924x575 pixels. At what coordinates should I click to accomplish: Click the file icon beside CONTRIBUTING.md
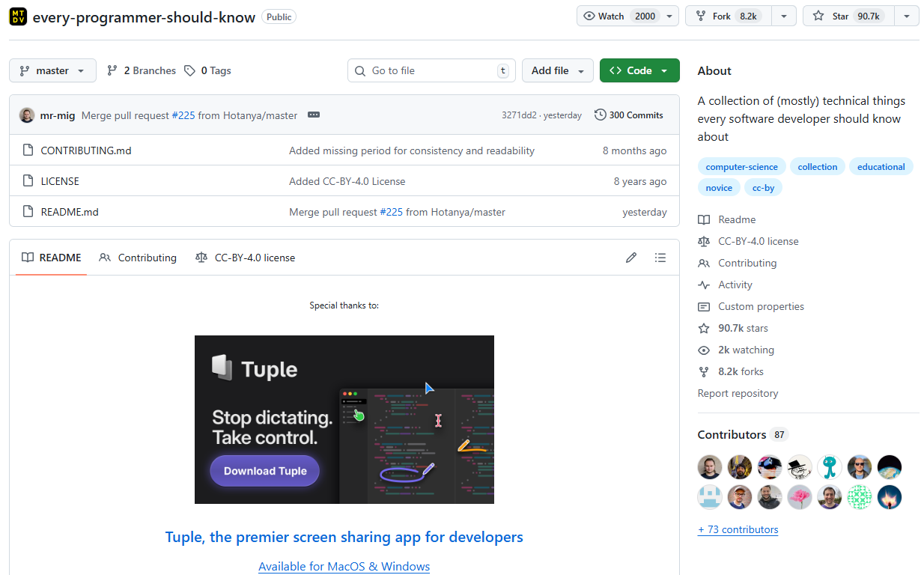point(28,150)
